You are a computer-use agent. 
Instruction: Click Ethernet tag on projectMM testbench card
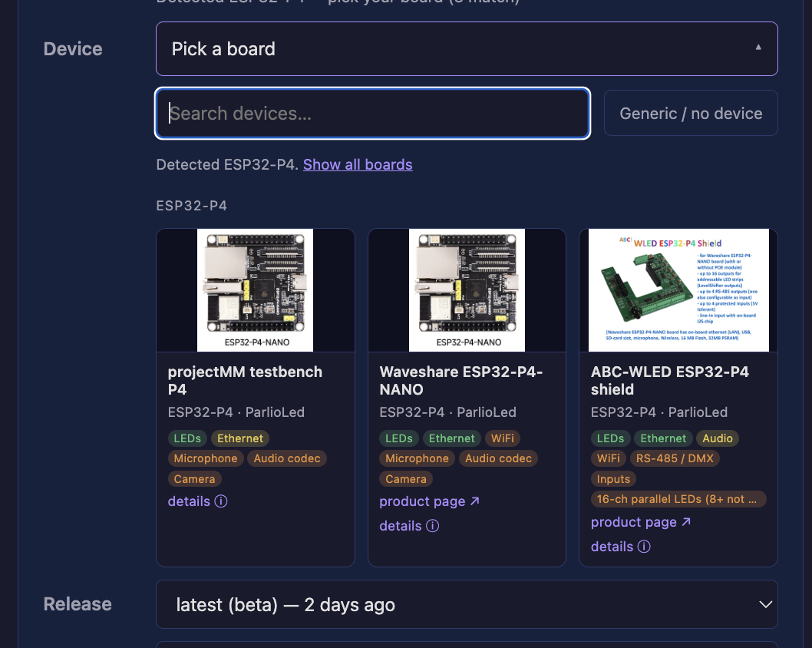(x=239, y=438)
